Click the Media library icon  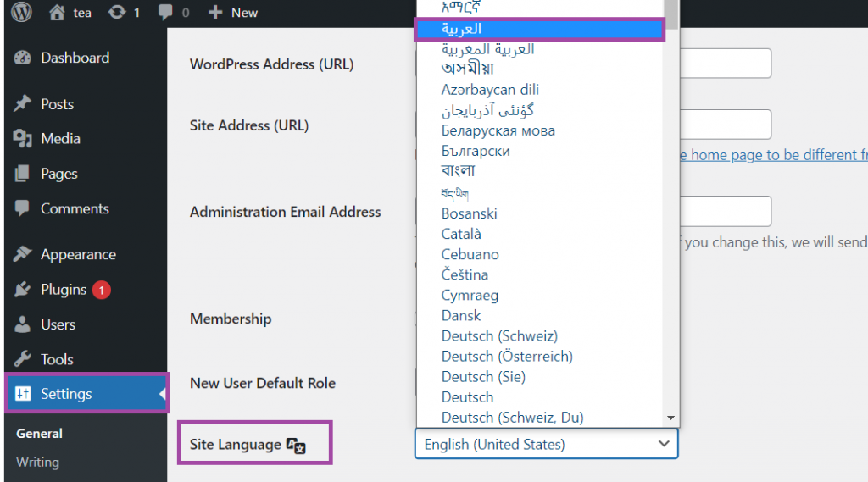[x=23, y=138]
